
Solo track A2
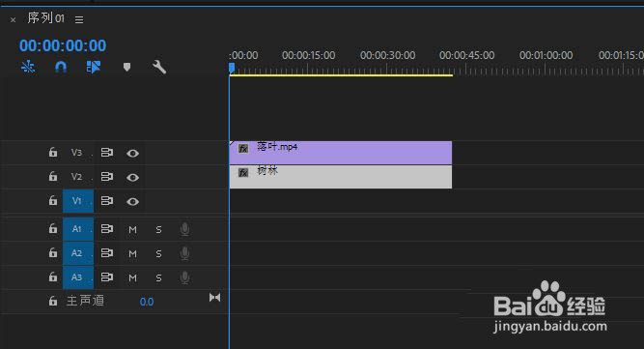158,254
